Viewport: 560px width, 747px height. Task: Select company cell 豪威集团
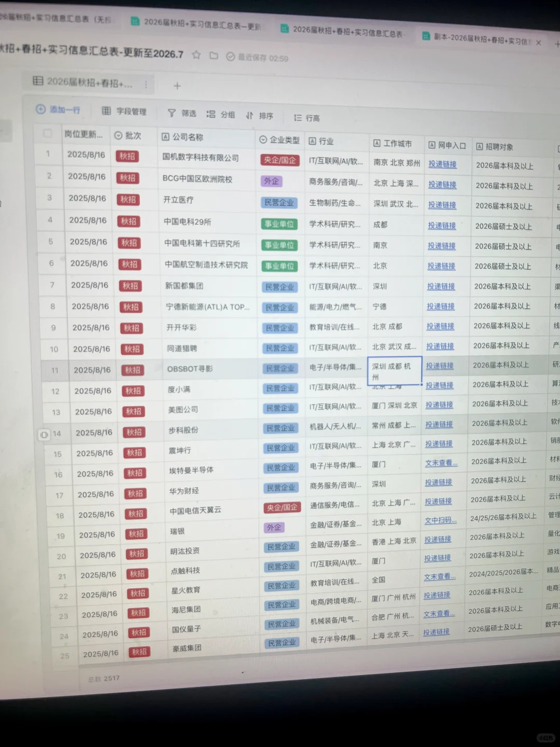217,648
